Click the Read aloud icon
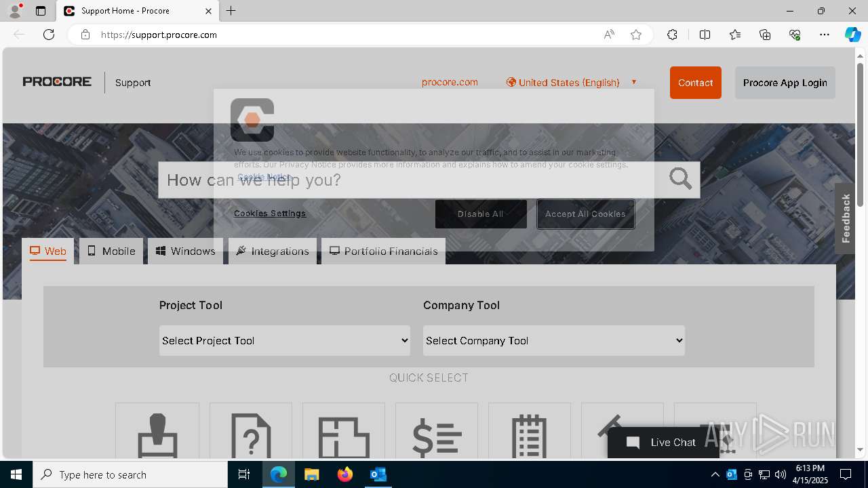Viewport: 868px width, 488px height. click(609, 35)
